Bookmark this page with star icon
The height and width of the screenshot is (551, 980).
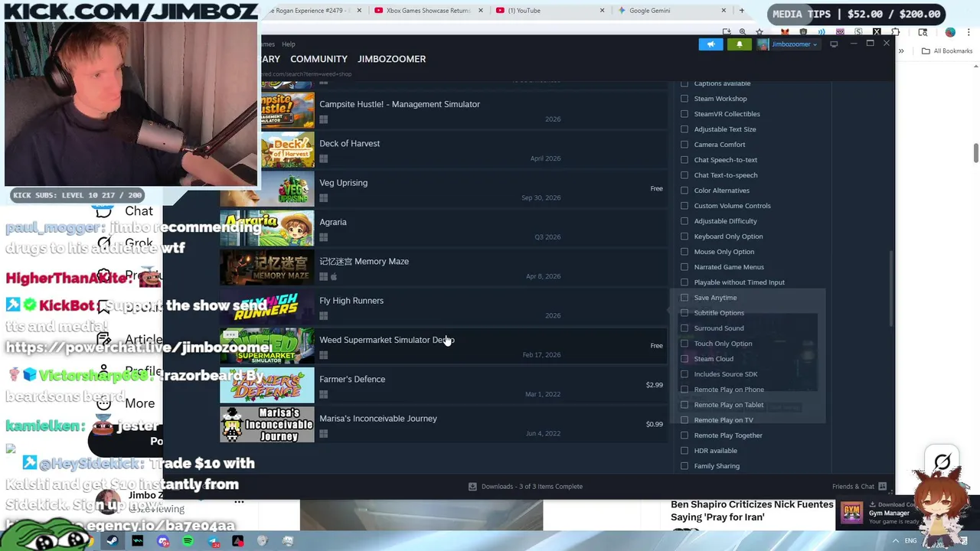759,32
